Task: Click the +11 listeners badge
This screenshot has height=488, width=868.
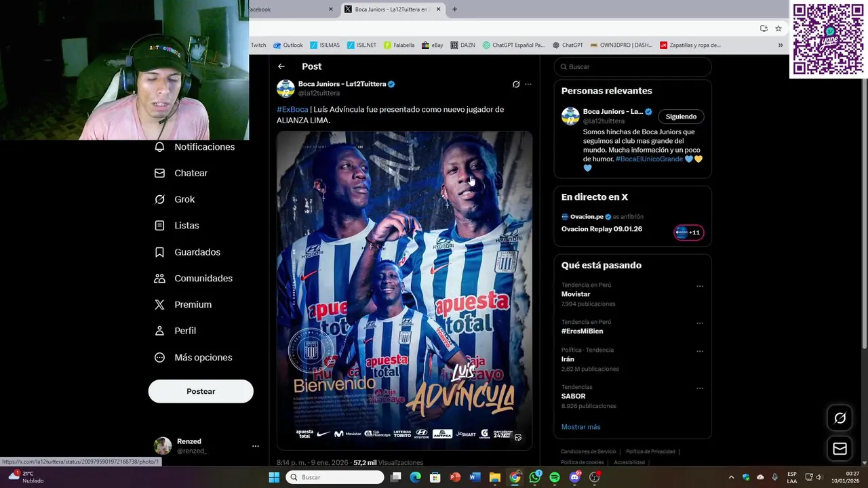Action: tap(688, 232)
